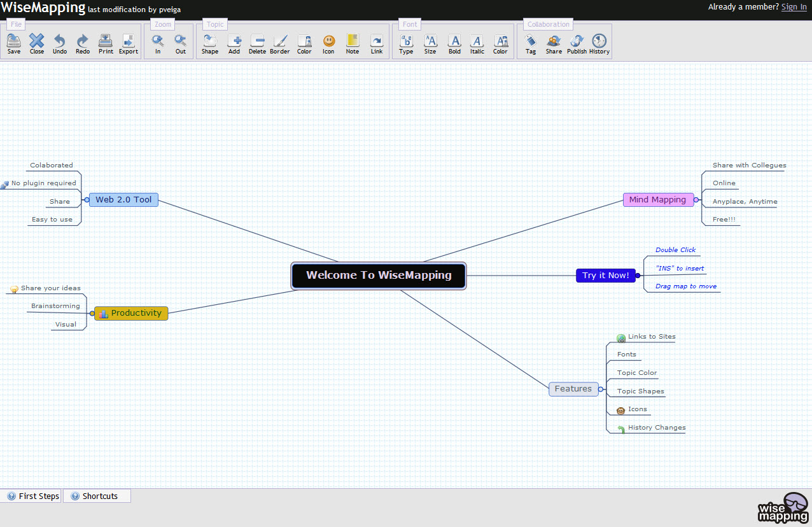Viewport: 812px width, 527px height.
Task: Click the History Changes subtopic
Action: [657, 427]
